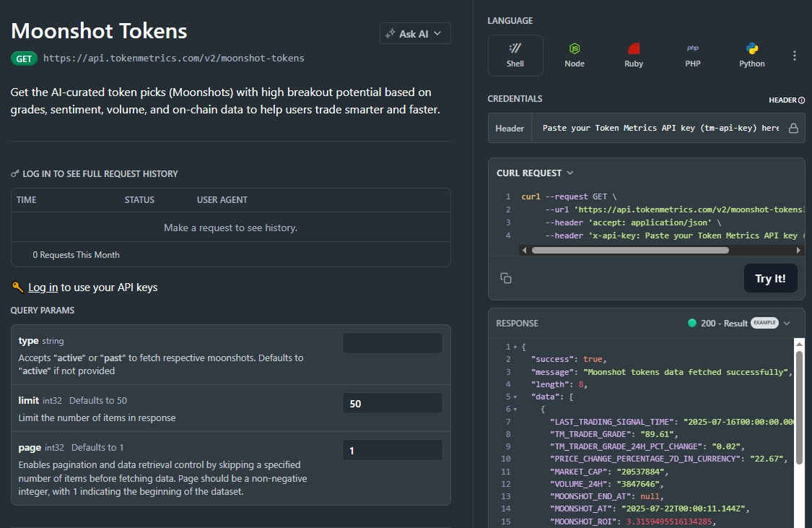
Task: Open the 200 - Result response dropdown
Action: [x=787, y=323]
